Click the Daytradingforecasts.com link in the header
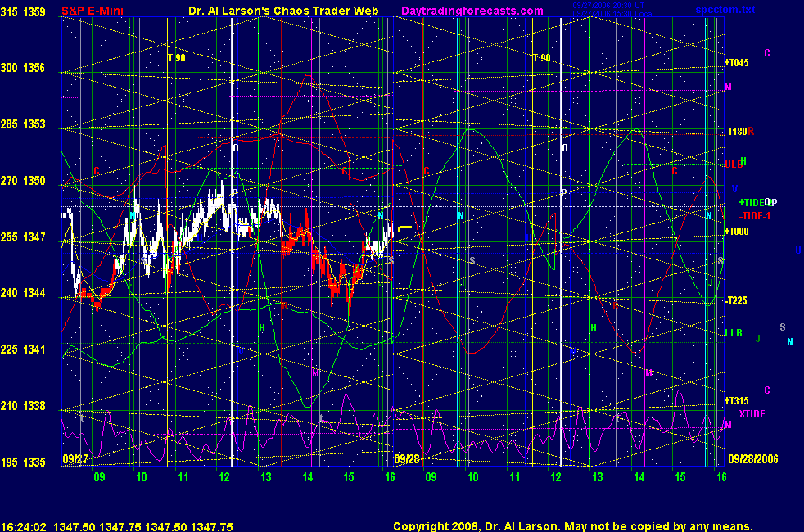 point(472,11)
